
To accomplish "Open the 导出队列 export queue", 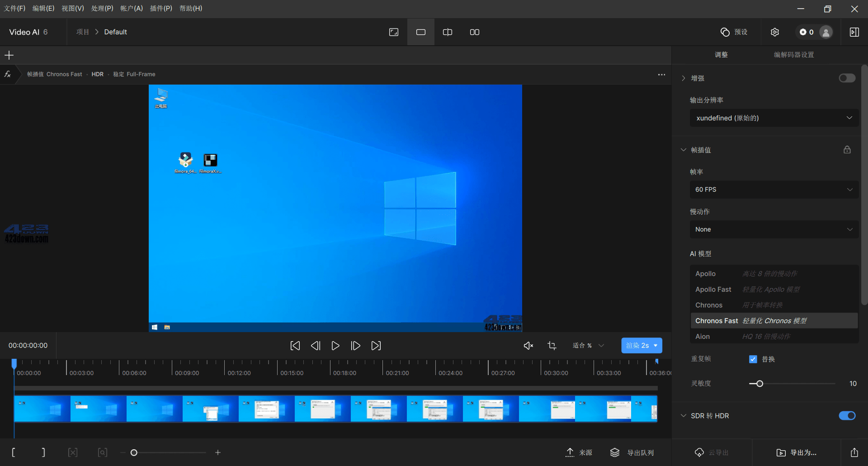I will [632, 452].
